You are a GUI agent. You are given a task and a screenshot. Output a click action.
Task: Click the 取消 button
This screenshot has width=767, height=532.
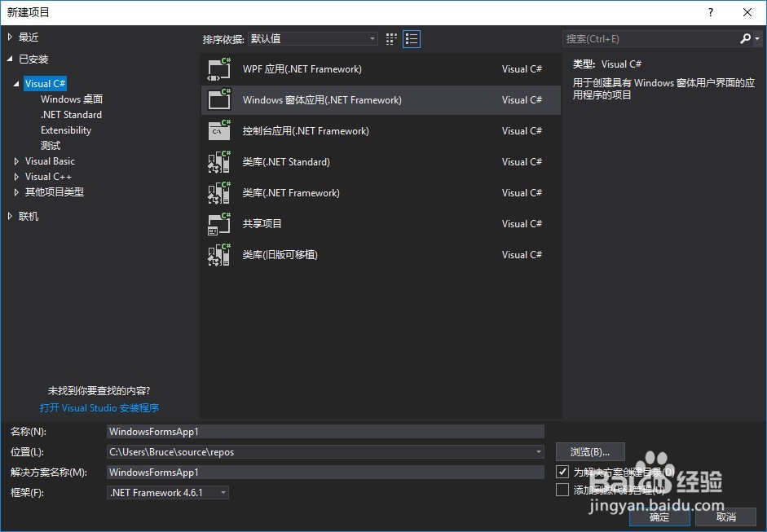pyautogui.click(x=726, y=517)
